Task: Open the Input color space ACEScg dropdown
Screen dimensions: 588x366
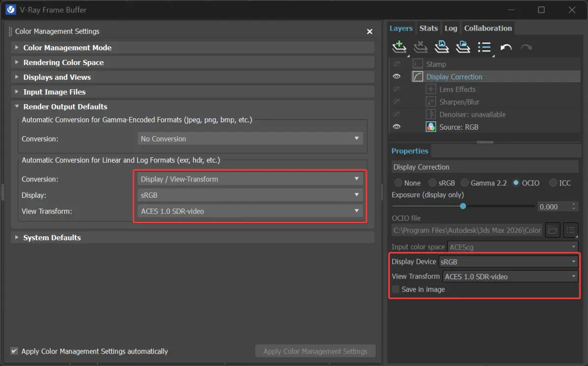Action: 513,247
